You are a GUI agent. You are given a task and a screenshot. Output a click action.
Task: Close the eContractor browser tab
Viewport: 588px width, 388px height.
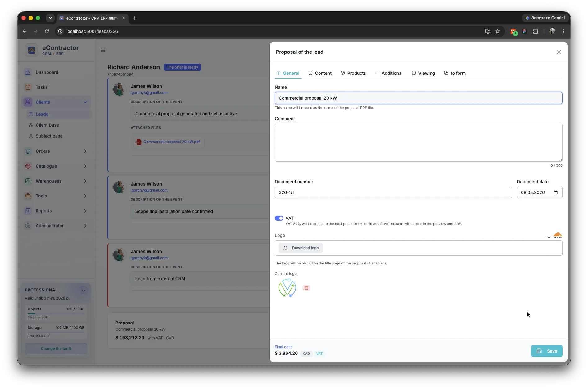pyautogui.click(x=124, y=18)
